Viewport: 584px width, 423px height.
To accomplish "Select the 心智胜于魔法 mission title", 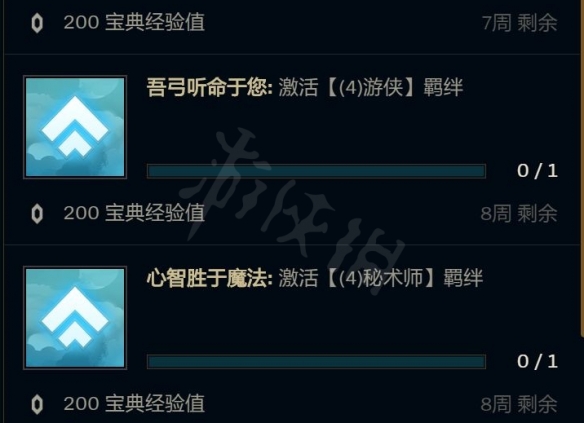I will click(x=210, y=278).
